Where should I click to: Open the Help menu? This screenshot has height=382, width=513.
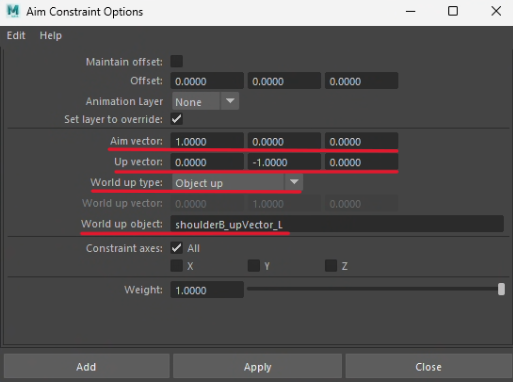click(51, 35)
